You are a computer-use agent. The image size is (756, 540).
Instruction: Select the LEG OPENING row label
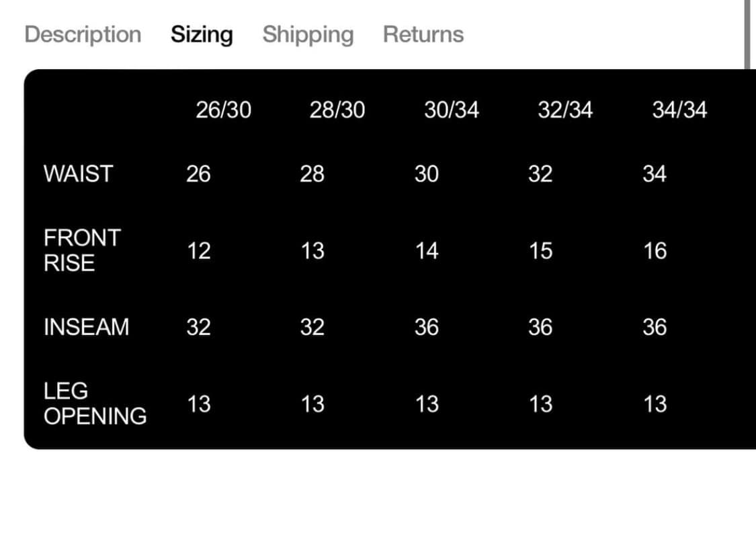(x=95, y=403)
